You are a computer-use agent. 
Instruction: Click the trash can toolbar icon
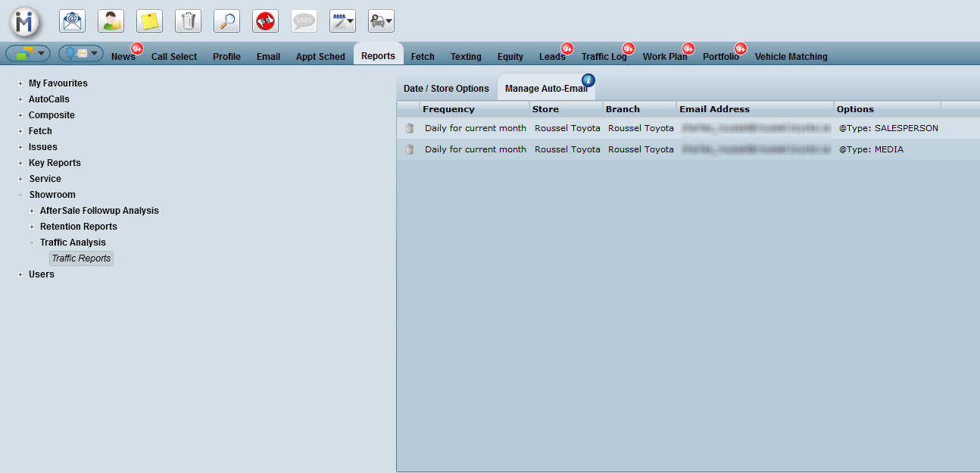click(189, 21)
